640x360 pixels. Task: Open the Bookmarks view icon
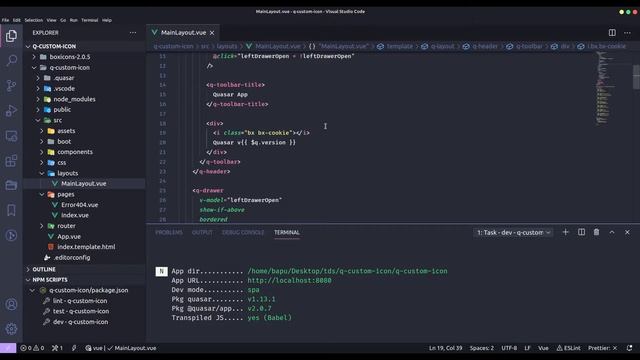(x=11, y=210)
